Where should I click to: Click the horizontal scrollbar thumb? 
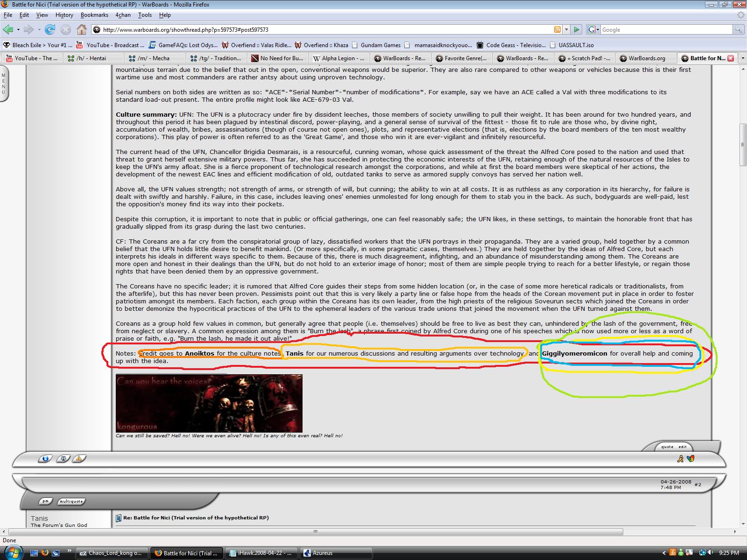click(316, 532)
